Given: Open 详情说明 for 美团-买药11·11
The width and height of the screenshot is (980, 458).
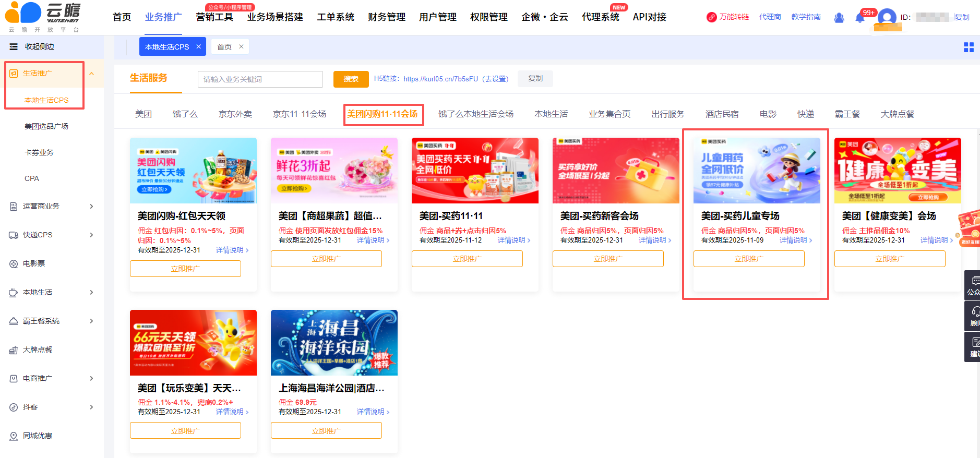Looking at the screenshot, I should [513, 240].
